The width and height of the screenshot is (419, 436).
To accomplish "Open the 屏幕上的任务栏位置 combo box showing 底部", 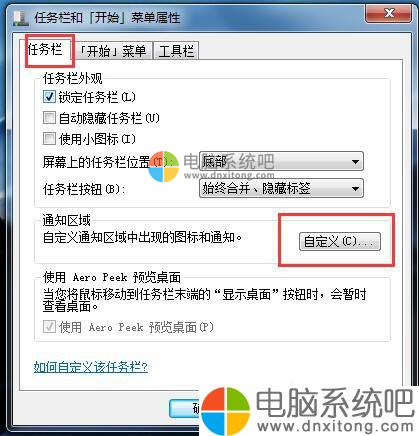I will click(281, 161).
